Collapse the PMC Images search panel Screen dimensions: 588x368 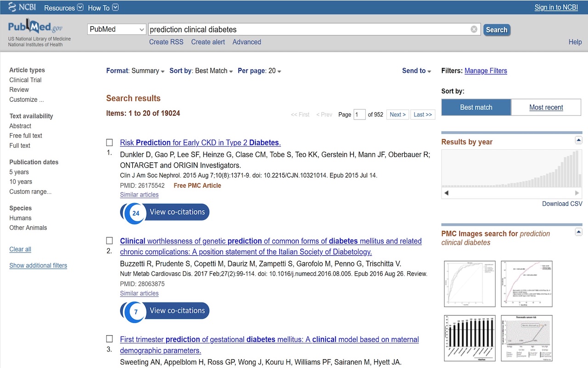[x=578, y=232]
